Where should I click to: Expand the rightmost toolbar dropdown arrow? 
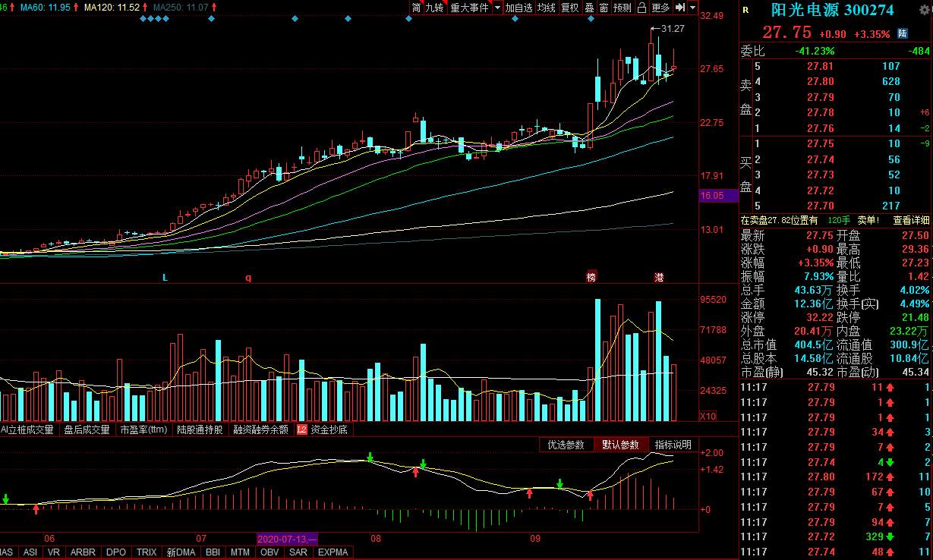pyautogui.click(x=692, y=8)
